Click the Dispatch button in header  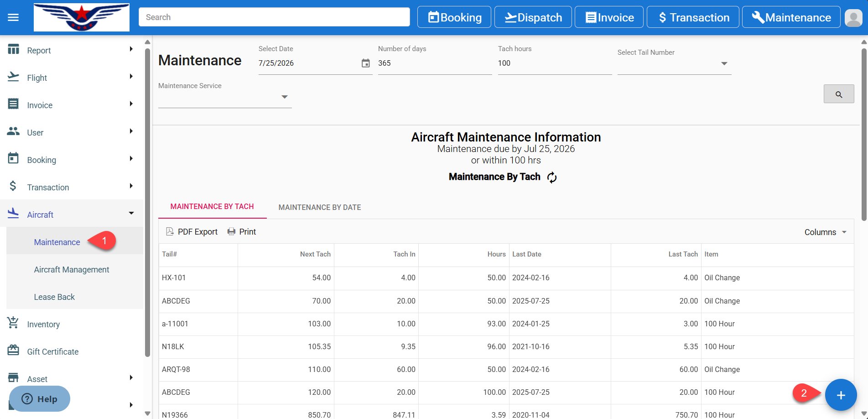coord(533,17)
